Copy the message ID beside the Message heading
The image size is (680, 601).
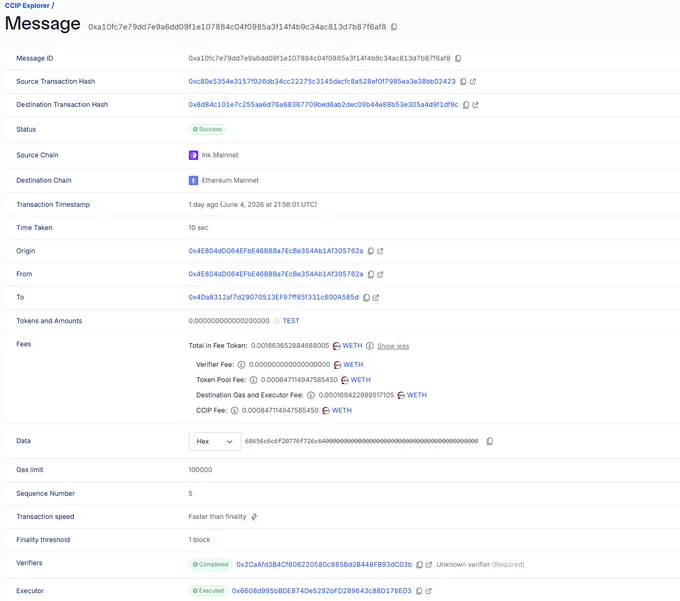(394, 27)
